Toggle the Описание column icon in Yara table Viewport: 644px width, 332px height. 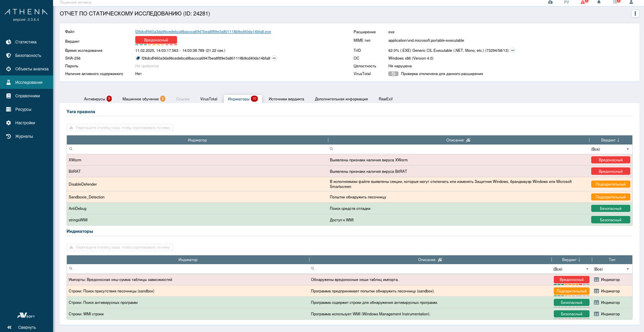468,140
